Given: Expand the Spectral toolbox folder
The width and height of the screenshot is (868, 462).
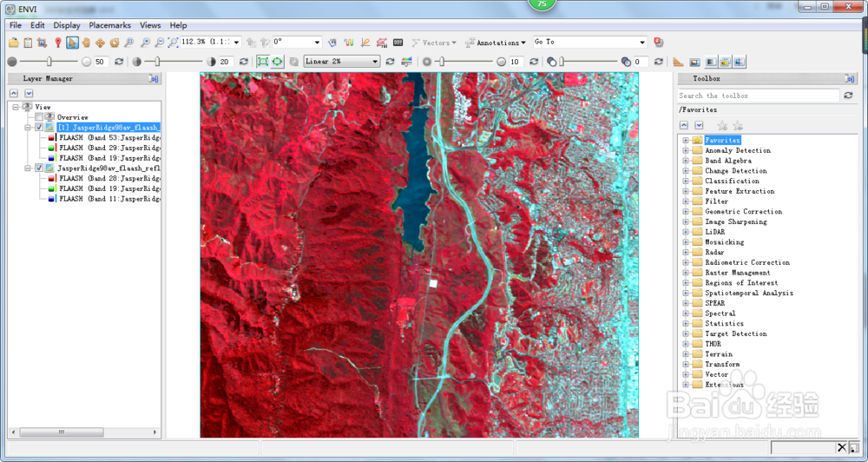Looking at the screenshot, I should [686, 313].
